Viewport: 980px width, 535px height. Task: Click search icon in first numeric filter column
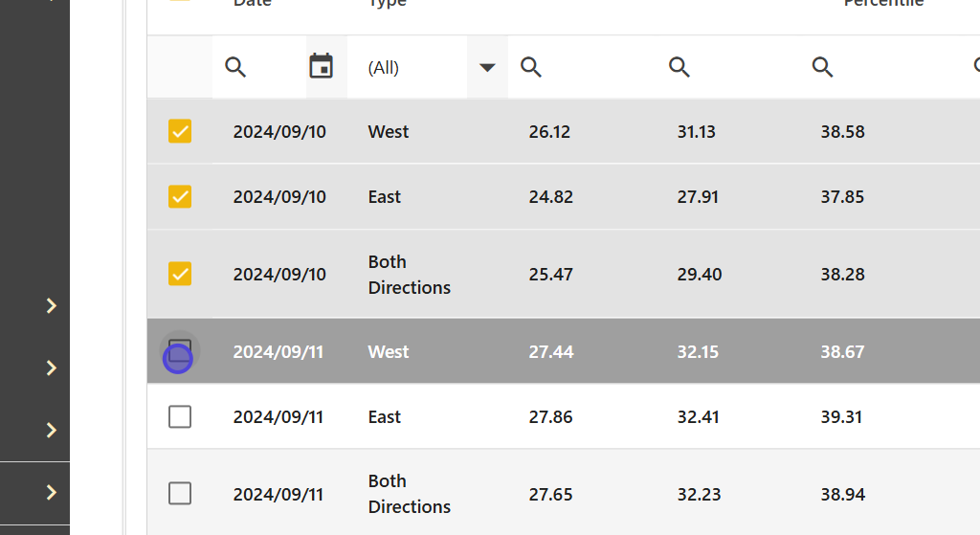pyautogui.click(x=531, y=67)
